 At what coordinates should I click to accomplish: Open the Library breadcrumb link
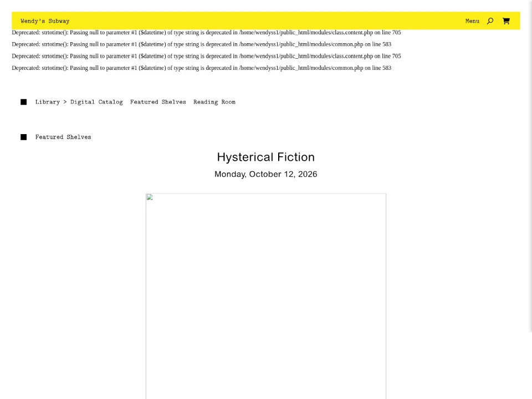(x=48, y=102)
